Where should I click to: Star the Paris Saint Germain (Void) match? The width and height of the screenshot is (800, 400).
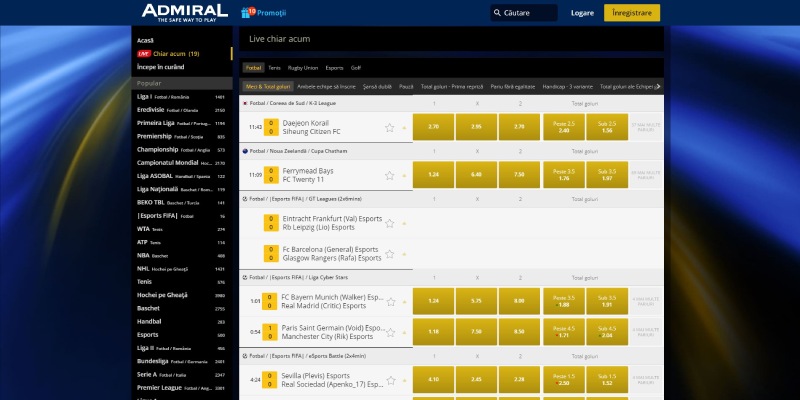coord(391,333)
